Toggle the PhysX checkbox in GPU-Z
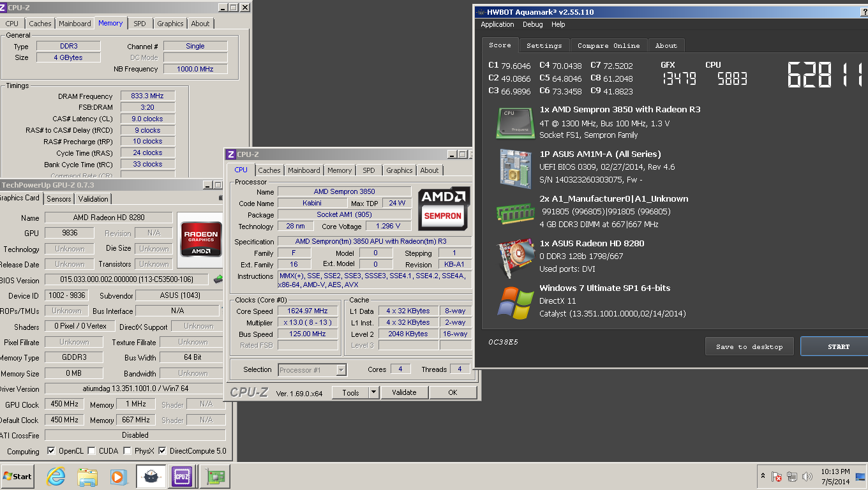Viewport: 868px width, 490px height. [127, 451]
